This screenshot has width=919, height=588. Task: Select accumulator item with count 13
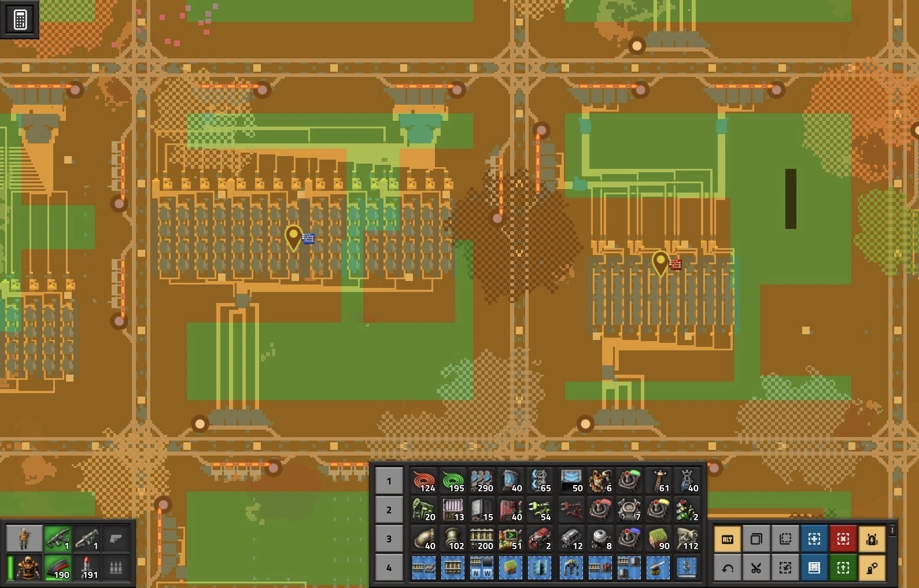(x=453, y=510)
